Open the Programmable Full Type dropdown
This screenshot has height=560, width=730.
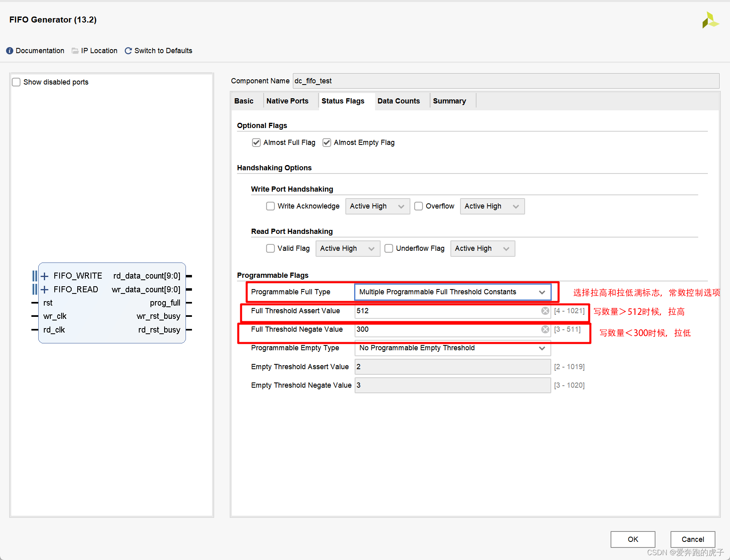point(453,292)
